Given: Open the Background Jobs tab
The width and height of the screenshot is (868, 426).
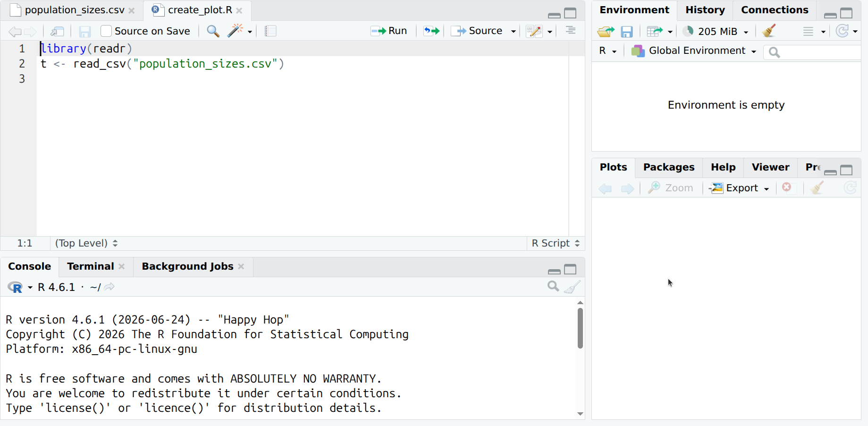Looking at the screenshot, I should [x=187, y=266].
